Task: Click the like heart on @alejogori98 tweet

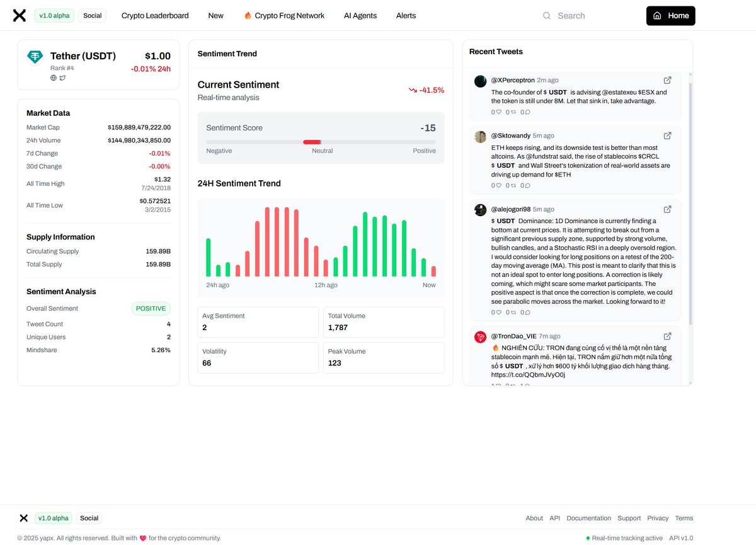Action: coord(498,313)
